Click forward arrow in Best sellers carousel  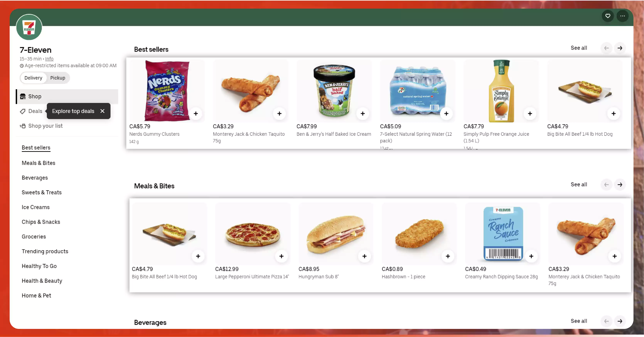pos(620,48)
